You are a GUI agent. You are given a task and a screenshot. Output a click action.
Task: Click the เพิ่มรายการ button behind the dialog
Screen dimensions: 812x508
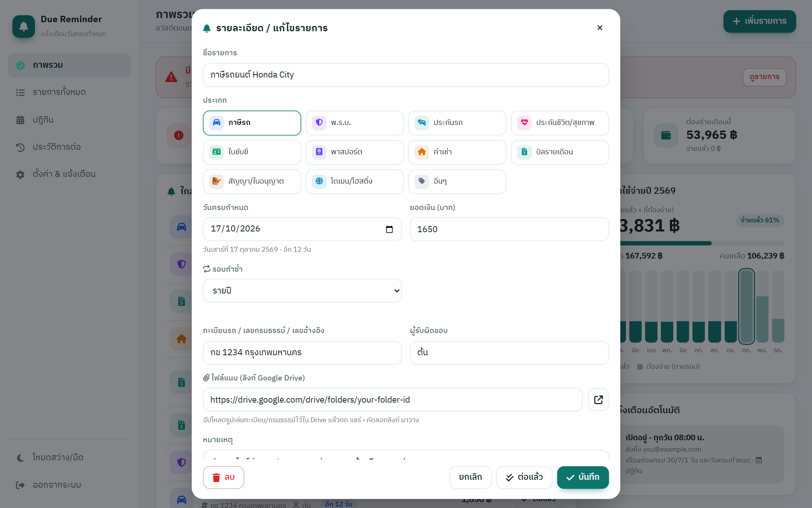(x=759, y=21)
